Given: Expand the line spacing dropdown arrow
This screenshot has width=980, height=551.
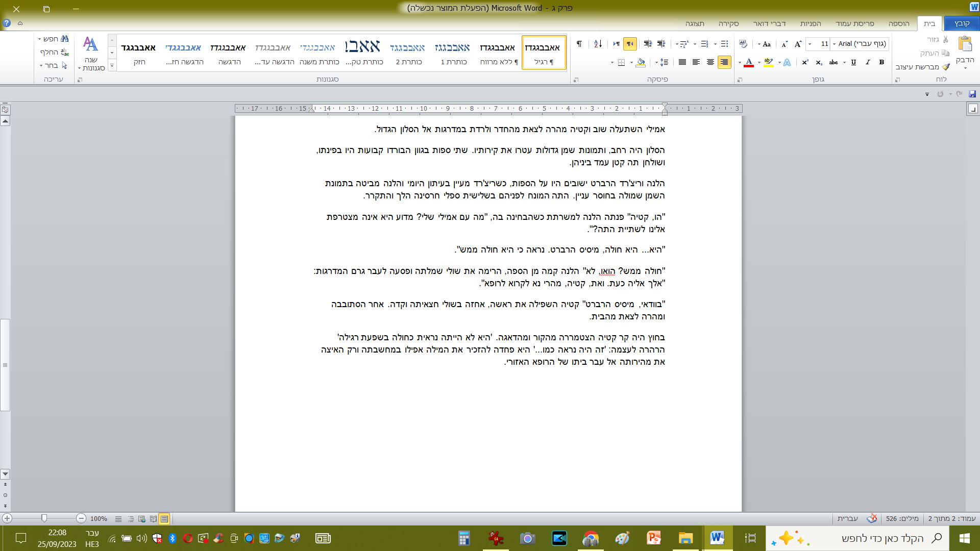Looking at the screenshot, I should 656,63.
